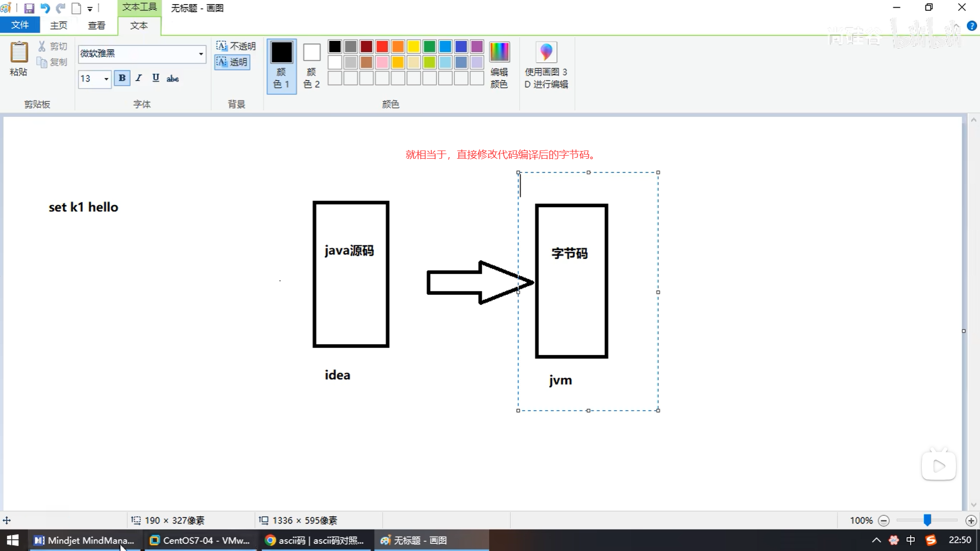Screen dimensions: 980x551
Task: Pick the red color swatch
Action: point(382,46)
